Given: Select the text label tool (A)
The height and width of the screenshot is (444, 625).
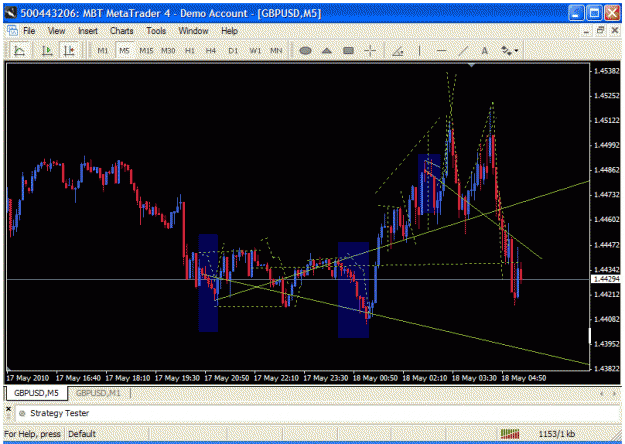Looking at the screenshot, I should tap(485, 51).
